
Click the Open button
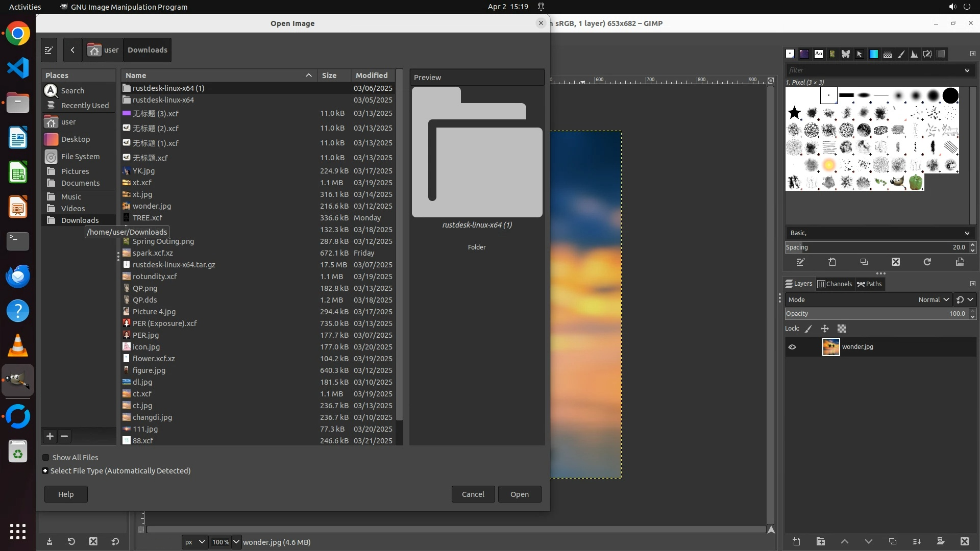click(519, 494)
